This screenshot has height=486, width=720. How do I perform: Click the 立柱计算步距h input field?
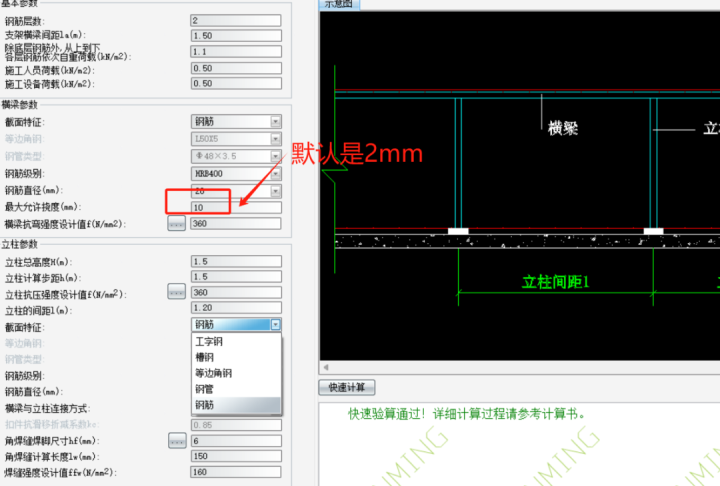point(236,277)
